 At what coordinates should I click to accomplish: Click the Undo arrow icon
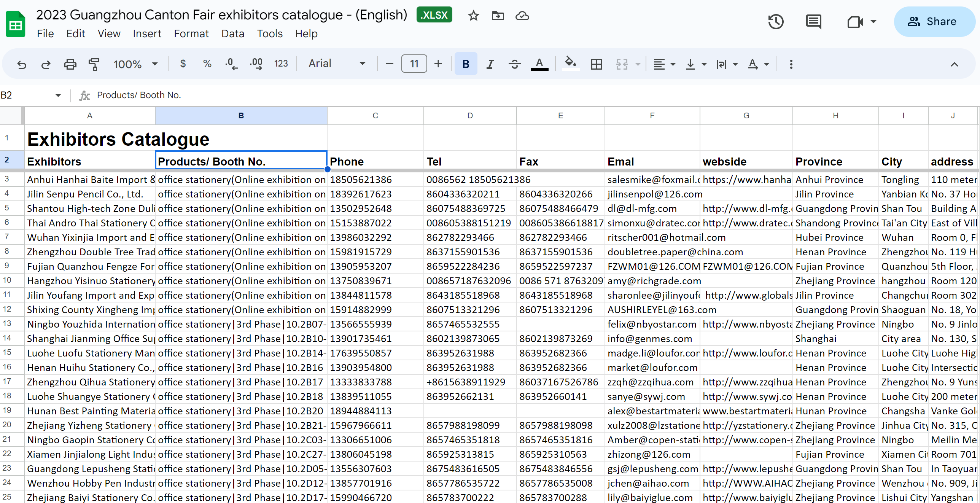coord(22,64)
